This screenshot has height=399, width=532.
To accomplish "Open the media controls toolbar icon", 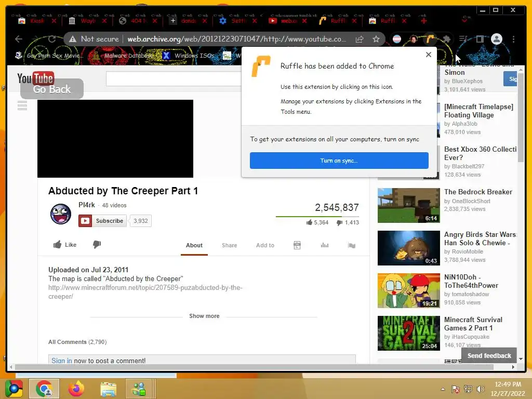I will click(463, 39).
